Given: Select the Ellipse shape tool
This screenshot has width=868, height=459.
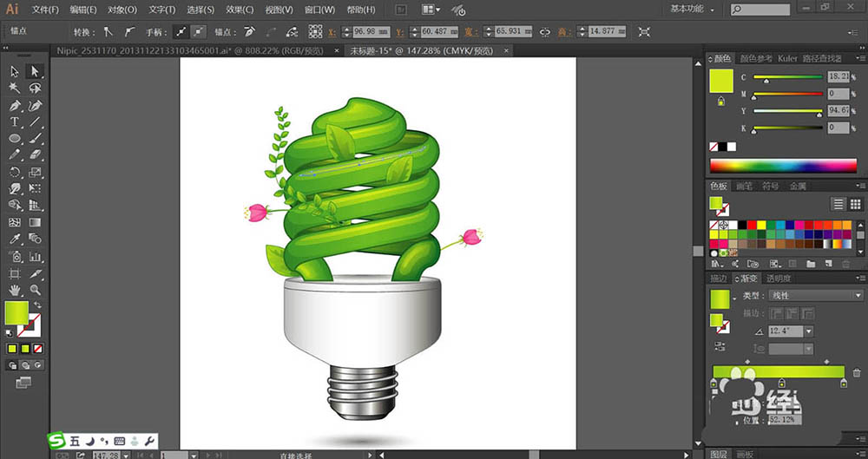Looking at the screenshot, I should [15, 139].
